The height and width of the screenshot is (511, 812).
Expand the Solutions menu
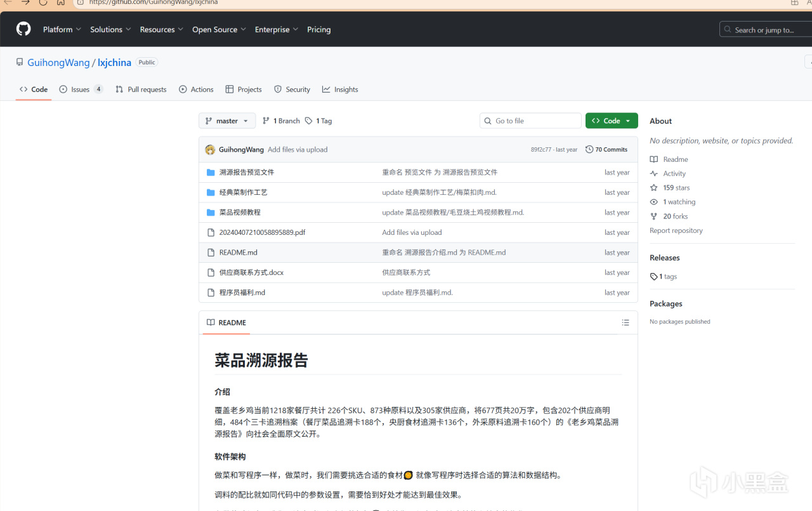tap(110, 29)
